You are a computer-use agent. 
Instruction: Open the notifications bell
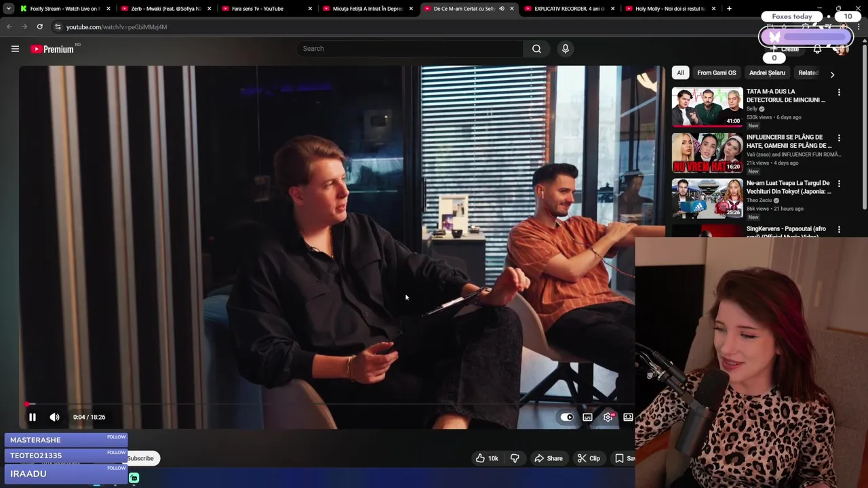(x=817, y=49)
